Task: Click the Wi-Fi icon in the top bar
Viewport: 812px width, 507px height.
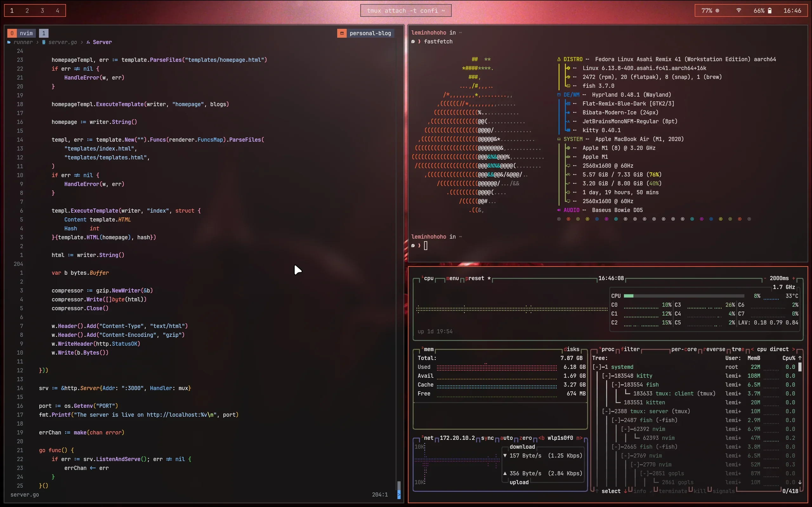Action: [x=738, y=10]
